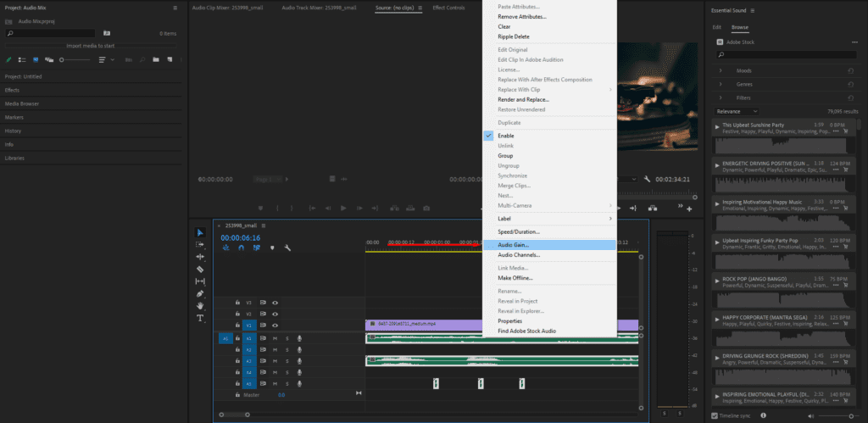Viewport: 868px width, 423px height.
Task: Toggle V1 track output eye
Action: click(x=275, y=325)
